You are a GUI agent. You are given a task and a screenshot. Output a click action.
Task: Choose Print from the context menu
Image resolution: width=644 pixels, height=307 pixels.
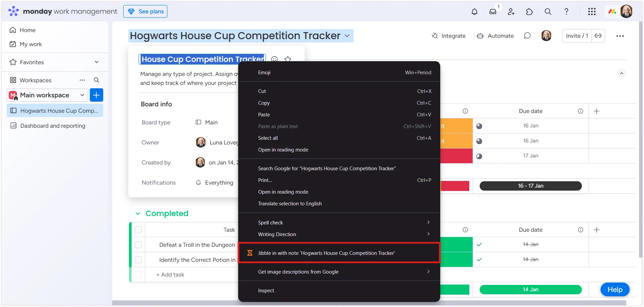click(339, 180)
